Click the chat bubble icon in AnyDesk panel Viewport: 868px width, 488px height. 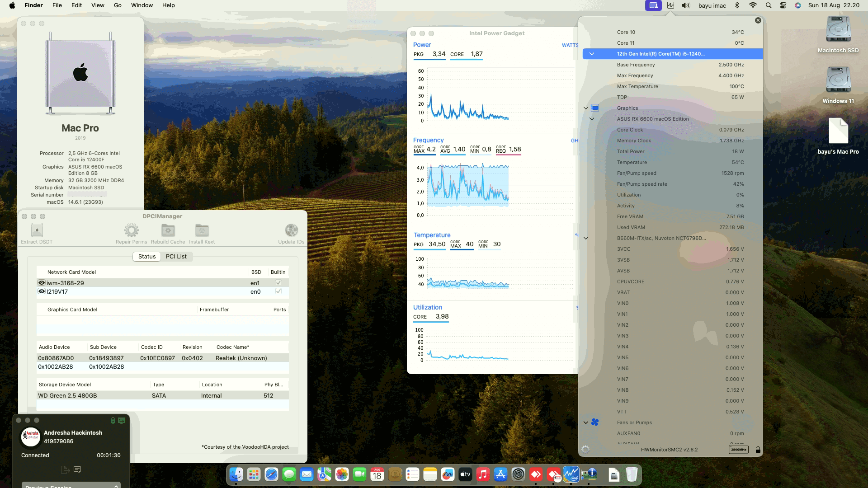pos(77,470)
